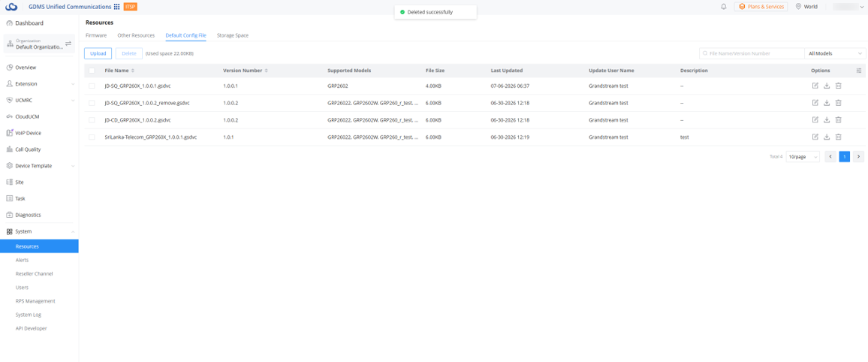Click the GDMS cloud logo

pyautogui.click(x=11, y=7)
